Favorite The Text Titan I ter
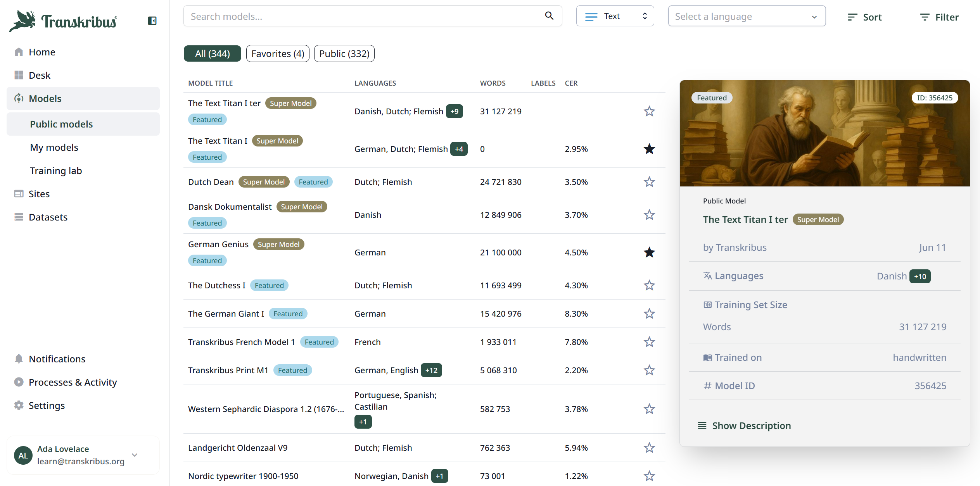 (649, 112)
